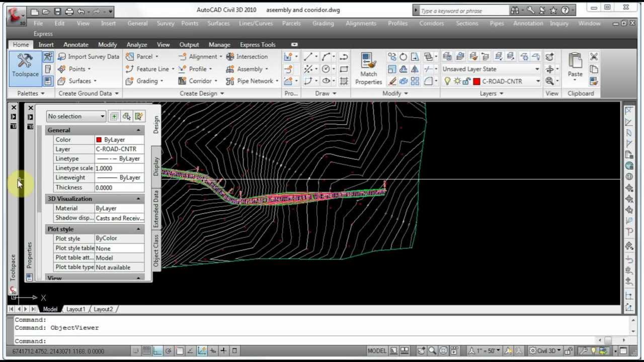Click the red layer color swatch in Layers panel
The height and width of the screenshot is (362, 644).
(476, 81)
